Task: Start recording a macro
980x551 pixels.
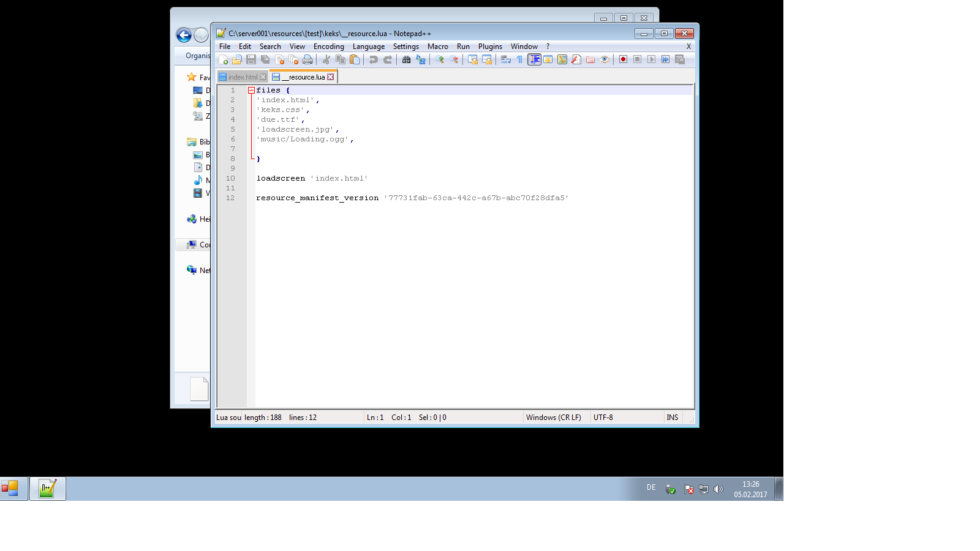Action: (x=623, y=59)
